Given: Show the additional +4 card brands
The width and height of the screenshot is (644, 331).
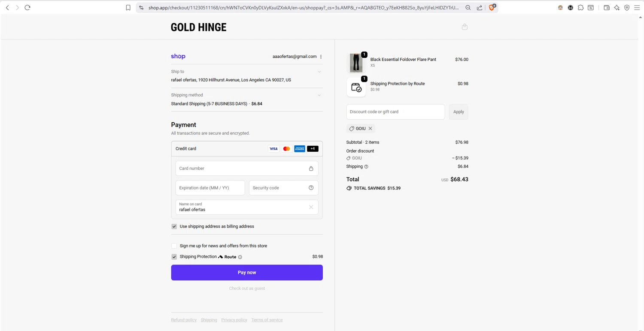Looking at the screenshot, I should point(313,149).
